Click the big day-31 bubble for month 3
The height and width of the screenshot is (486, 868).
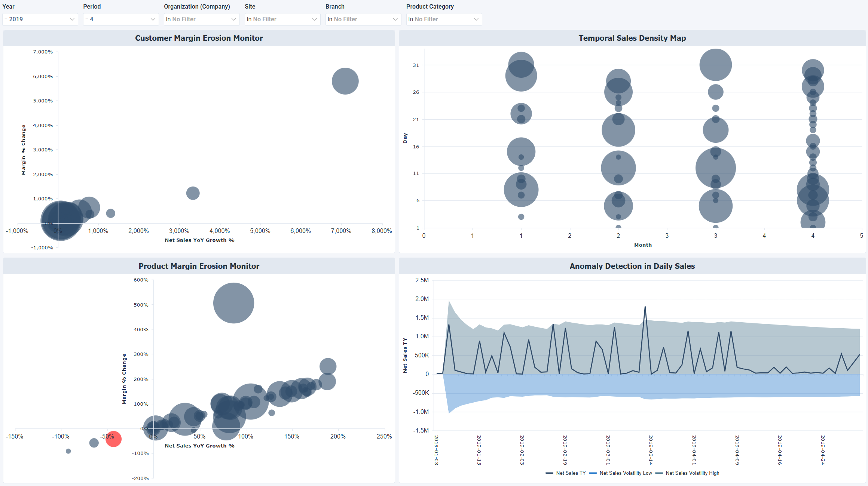point(715,64)
